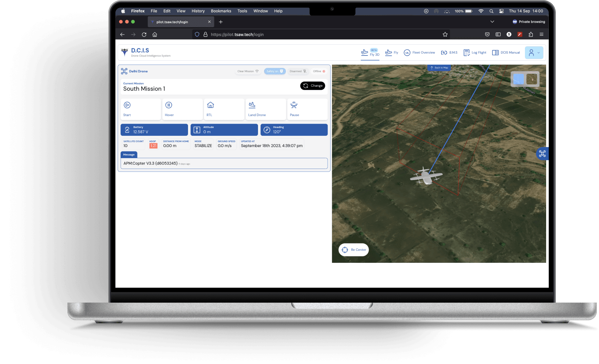Expand Firefox tab list chevron
The width and height of the screenshot is (599, 364).
(x=492, y=22)
